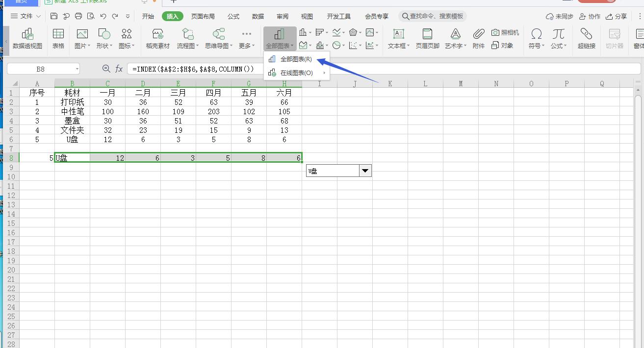Insert a 超链接 hyperlink
The image size is (644, 348).
tap(587, 38)
